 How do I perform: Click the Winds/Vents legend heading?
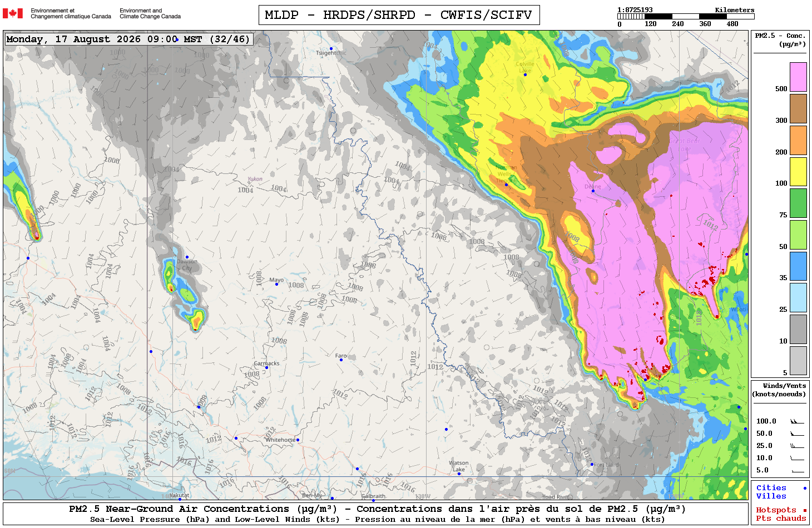point(779,390)
